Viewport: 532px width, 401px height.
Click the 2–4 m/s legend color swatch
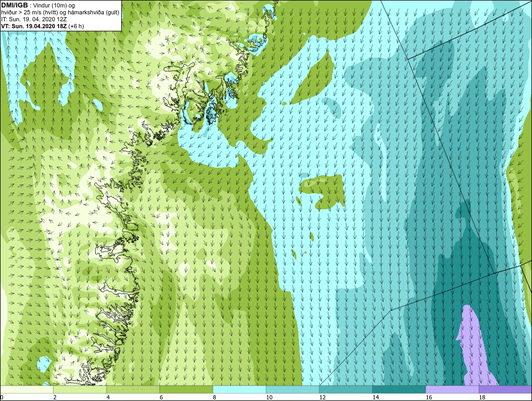80,389
